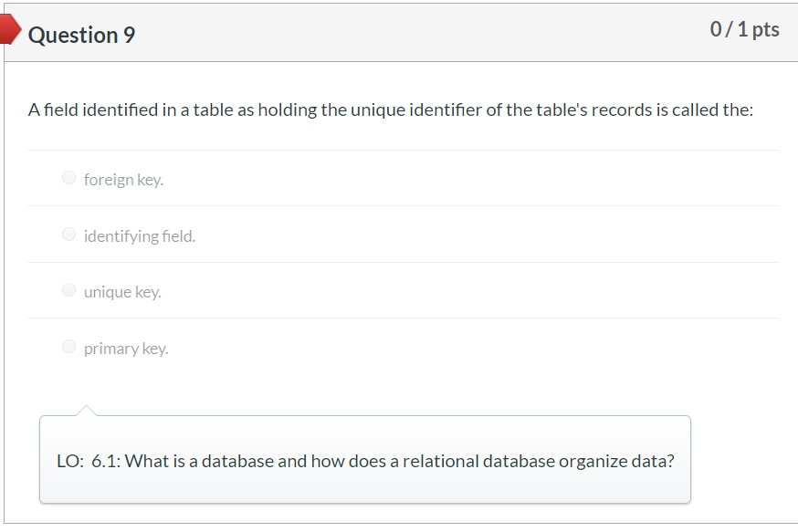The height and width of the screenshot is (532, 798).
Task: Click the Question 9 title label
Action: pos(80,35)
